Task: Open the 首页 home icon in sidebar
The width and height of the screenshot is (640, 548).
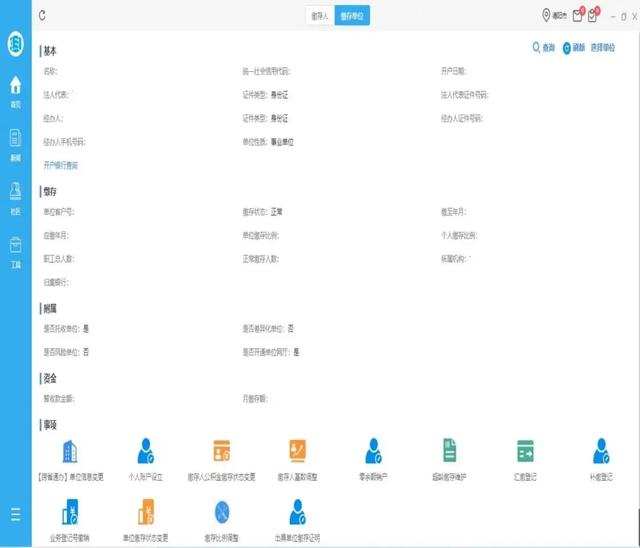Action: (16, 92)
